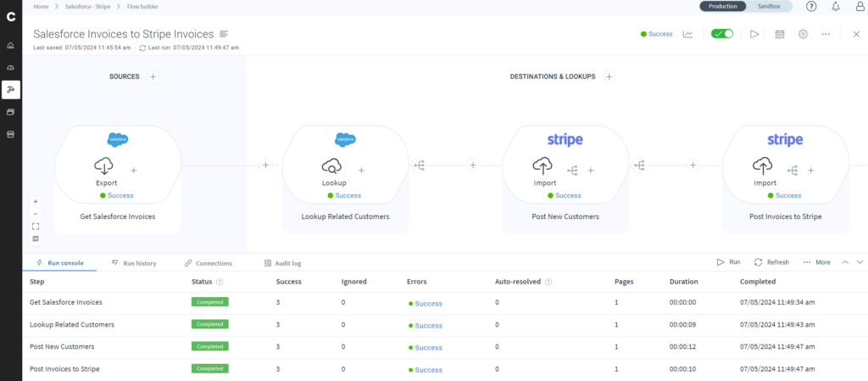The width and height of the screenshot is (868, 381).
Task: Click Success errors link for Get Salesforce Invoices row
Action: click(x=428, y=304)
